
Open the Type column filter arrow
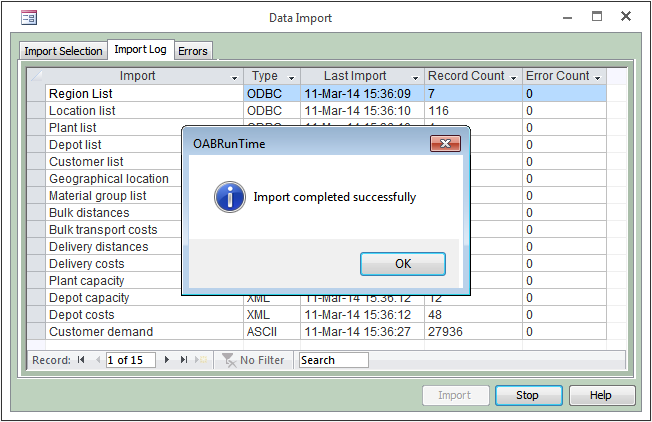[x=291, y=78]
